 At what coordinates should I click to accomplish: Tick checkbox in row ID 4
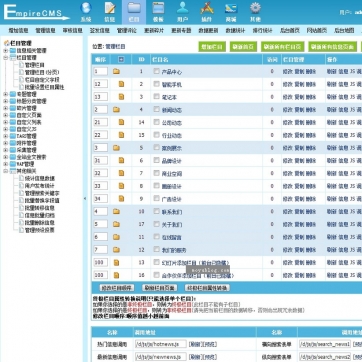(156, 109)
